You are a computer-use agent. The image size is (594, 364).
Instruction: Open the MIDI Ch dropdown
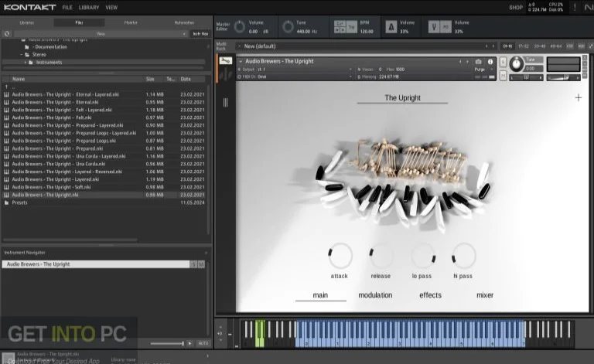(x=295, y=77)
